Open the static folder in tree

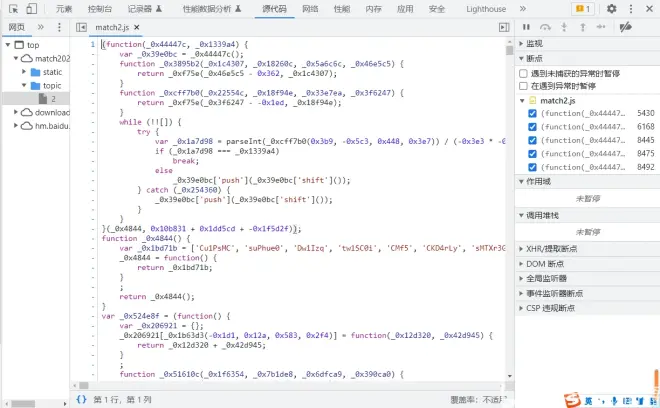click(52, 72)
